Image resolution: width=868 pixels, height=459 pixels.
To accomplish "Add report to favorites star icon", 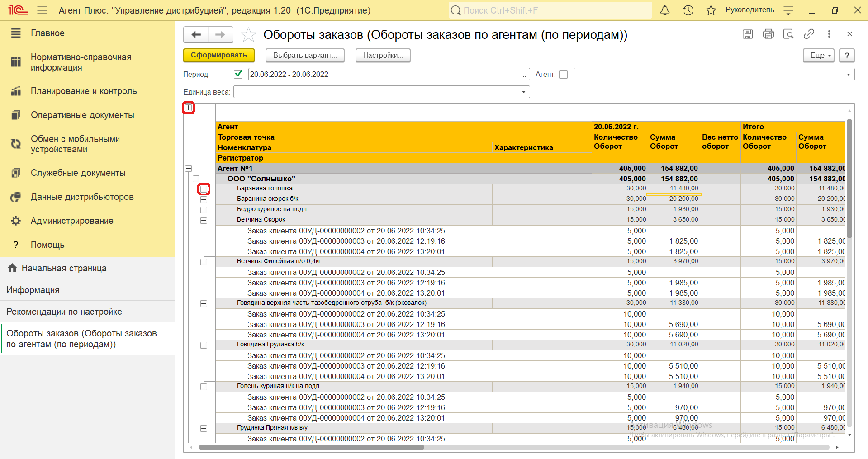I will click(248, 34).
